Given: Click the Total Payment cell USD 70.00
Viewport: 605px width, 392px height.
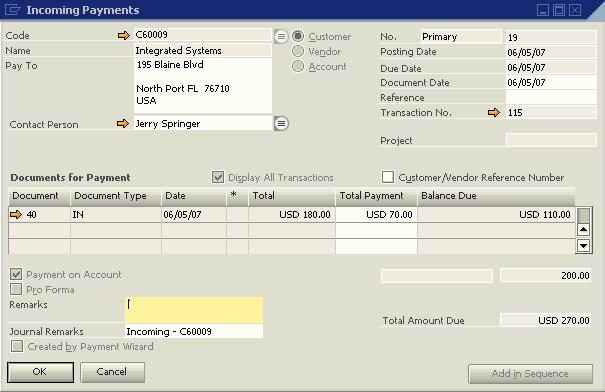Looking at the screenshot, I should pyautogui.click(x=376, y=215).
